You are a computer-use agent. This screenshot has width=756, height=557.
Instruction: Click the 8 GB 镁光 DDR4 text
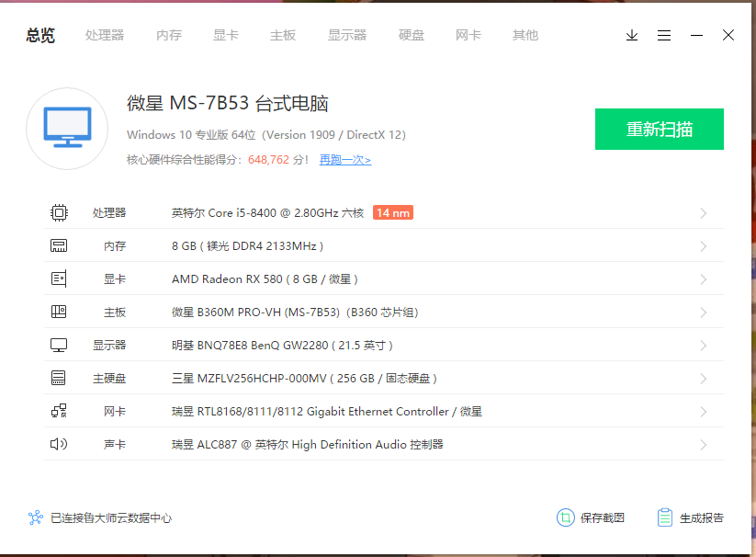pyautogui.click(x=247, y=246)
